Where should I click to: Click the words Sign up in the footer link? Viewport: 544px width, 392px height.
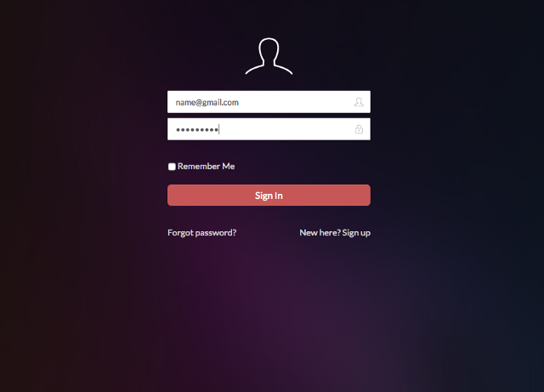point(356,233)
